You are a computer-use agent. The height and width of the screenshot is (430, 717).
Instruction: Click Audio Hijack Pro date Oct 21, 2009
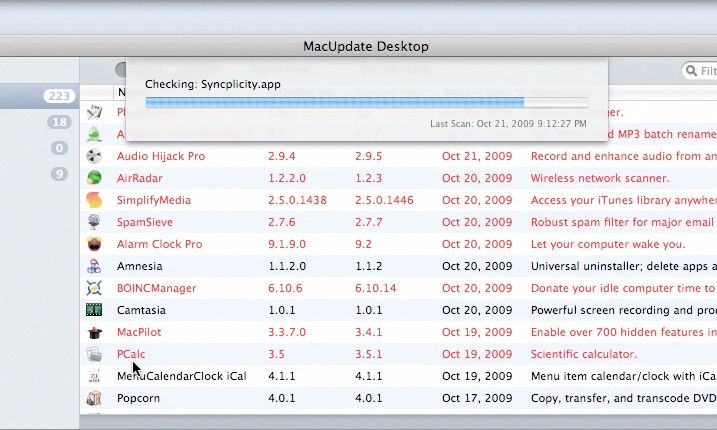point(477,156)
